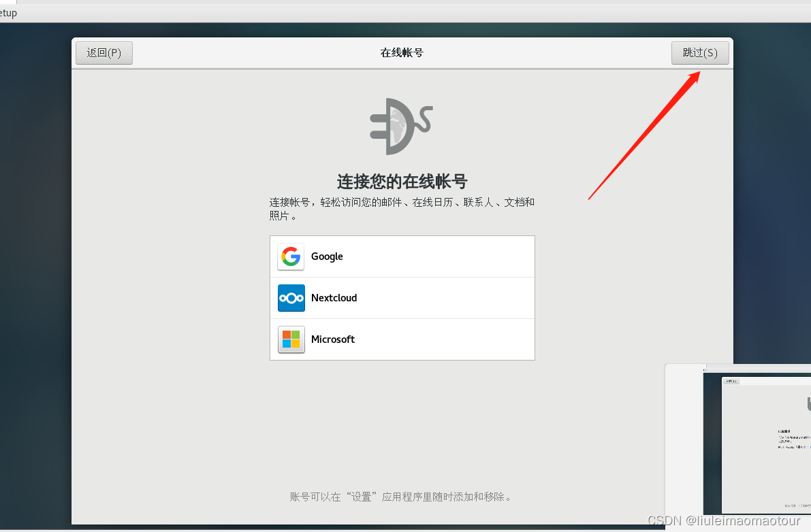Viewport: 811px width, 532px height.
Task: Click the 返回(P) back button
Action: point(104,52)
